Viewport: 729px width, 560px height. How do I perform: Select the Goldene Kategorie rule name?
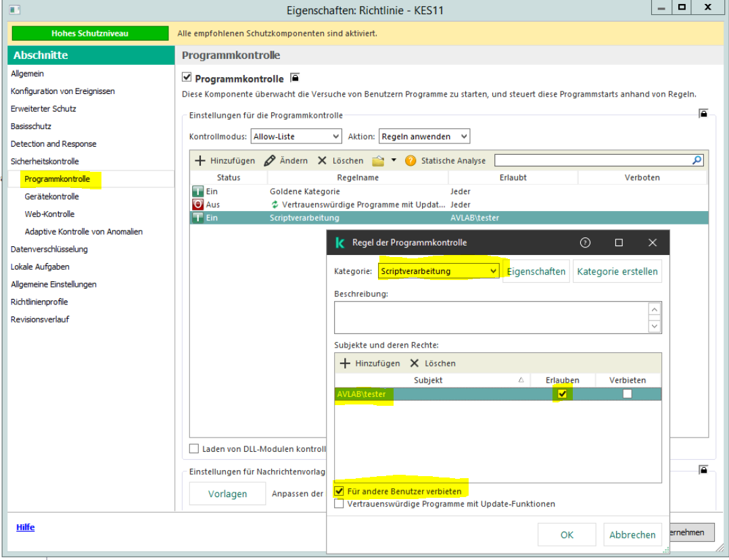click(x=305, y=191)
